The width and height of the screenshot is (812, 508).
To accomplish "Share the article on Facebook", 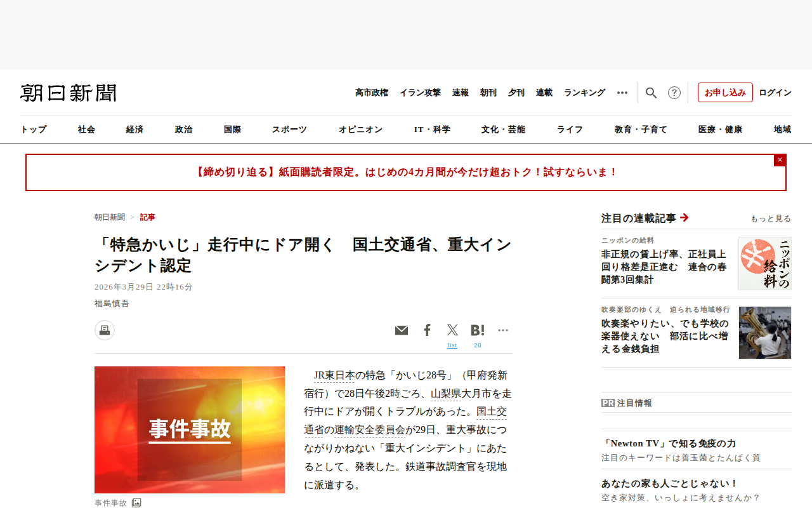I will pyautogui.click(x=427, y=330).
